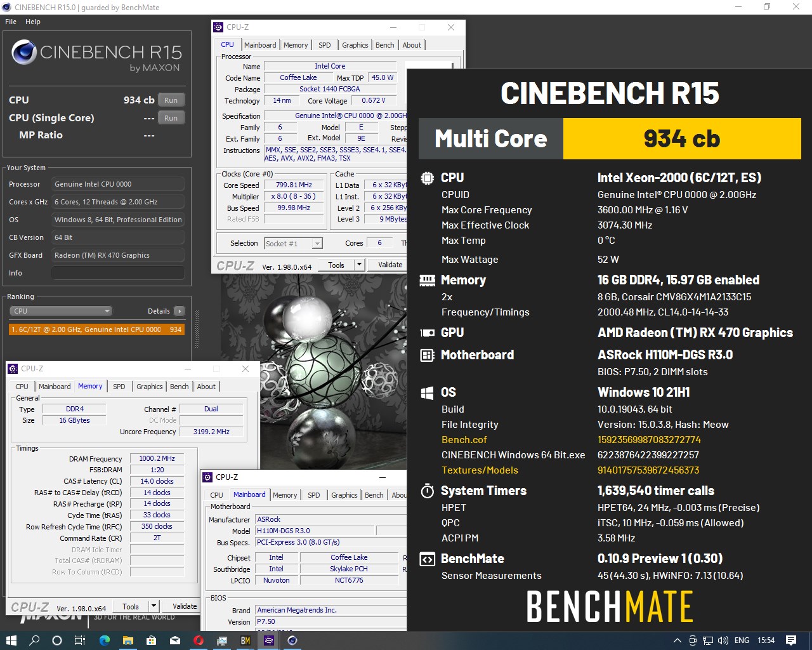Open the Cinebench Help menu
Screen dimensions: 812x650
pyautogui.click(x=33, y=22)
